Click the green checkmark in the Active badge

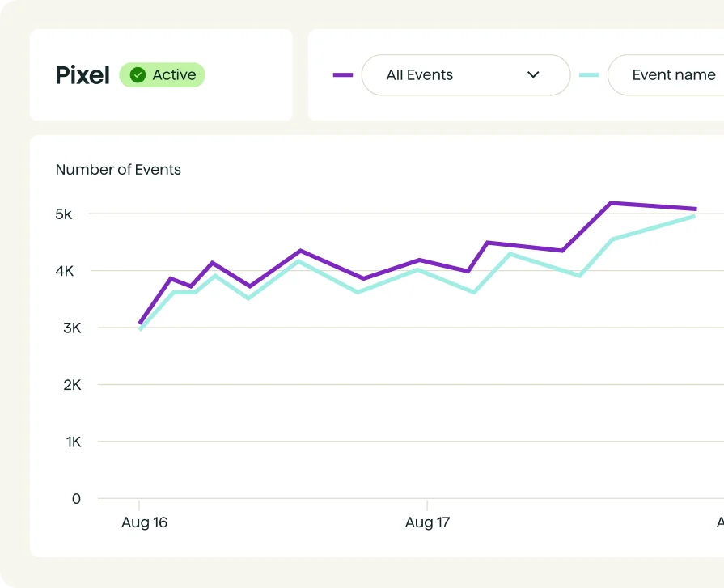pyautogui.click(x=137, y=74)
